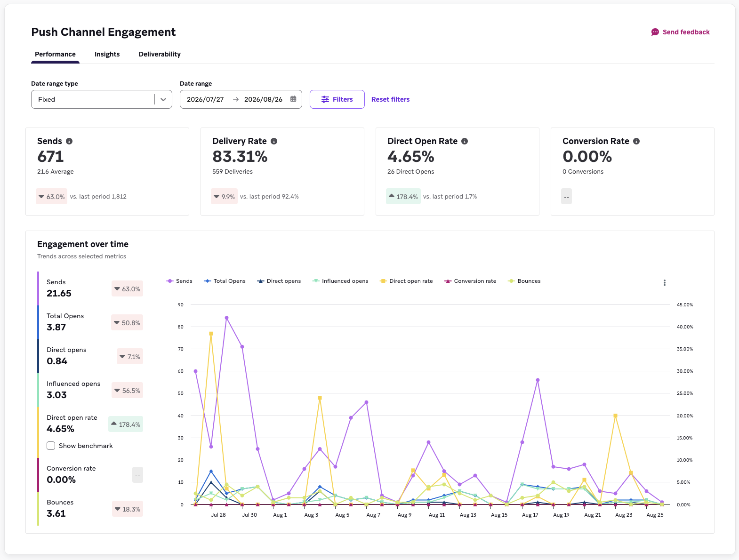The height and width of the screenshot is (560, 739).
Task: Click the Aug 17 label on the chart axis
Action: (x=530, y=515)
